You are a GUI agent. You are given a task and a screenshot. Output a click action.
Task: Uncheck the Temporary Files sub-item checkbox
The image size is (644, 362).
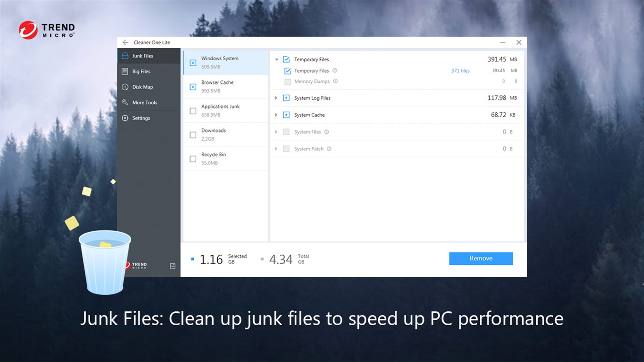click(288, 71)
